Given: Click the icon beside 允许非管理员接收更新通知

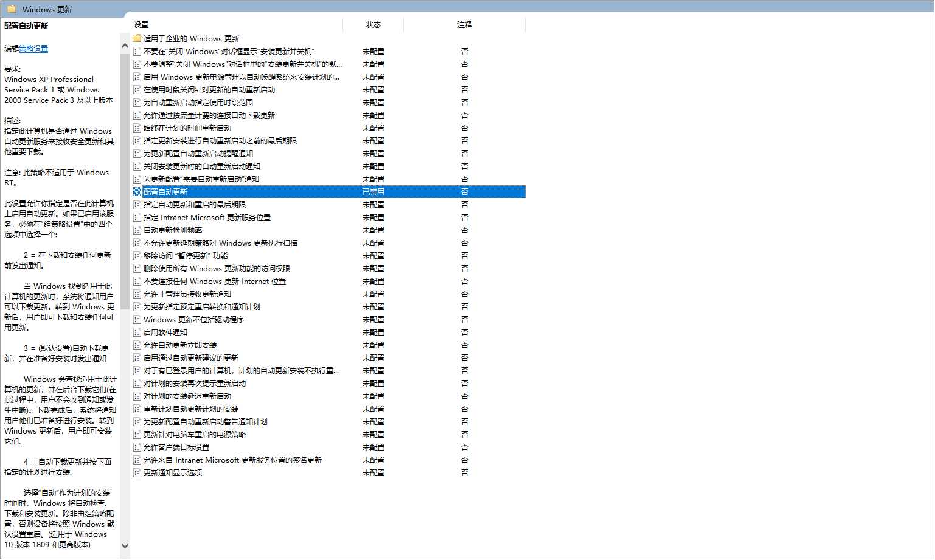Looking at the screenshot, I should click(137, 294).
